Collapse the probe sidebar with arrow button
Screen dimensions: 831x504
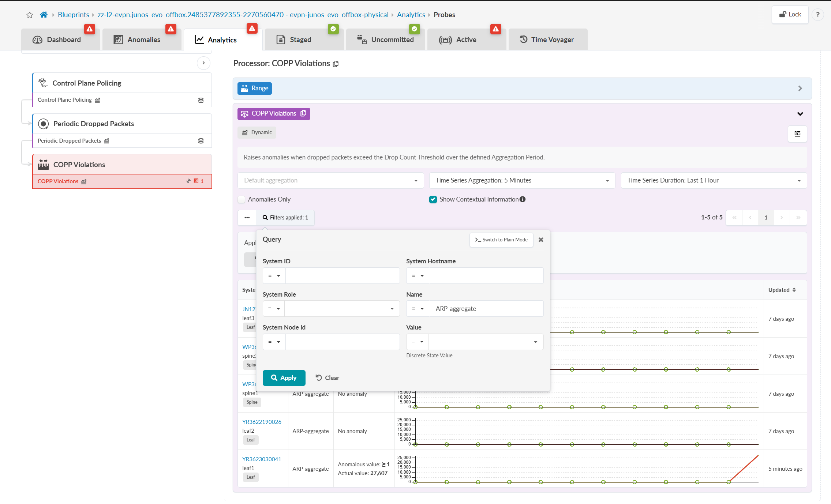[203, 63]
